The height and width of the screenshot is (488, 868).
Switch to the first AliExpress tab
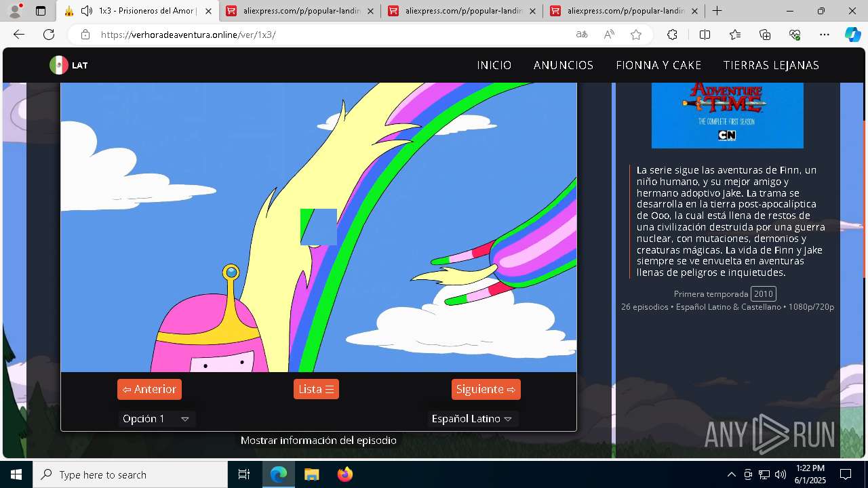(x=300, y=11)
